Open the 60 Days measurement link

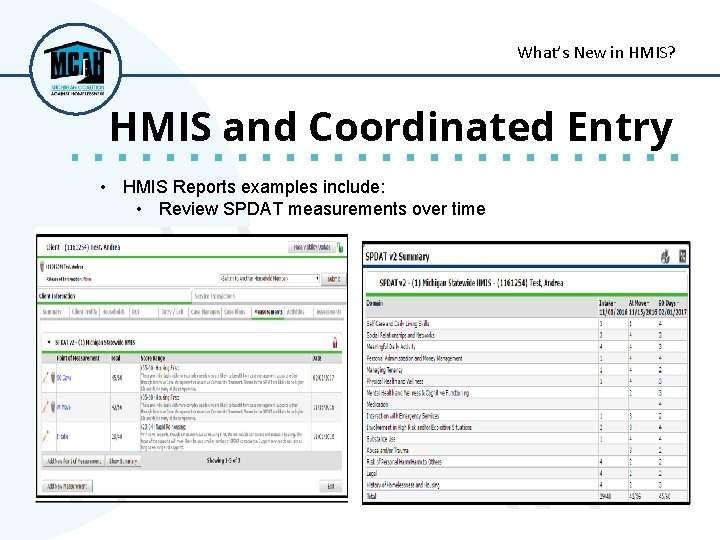[x=64, y=378]
